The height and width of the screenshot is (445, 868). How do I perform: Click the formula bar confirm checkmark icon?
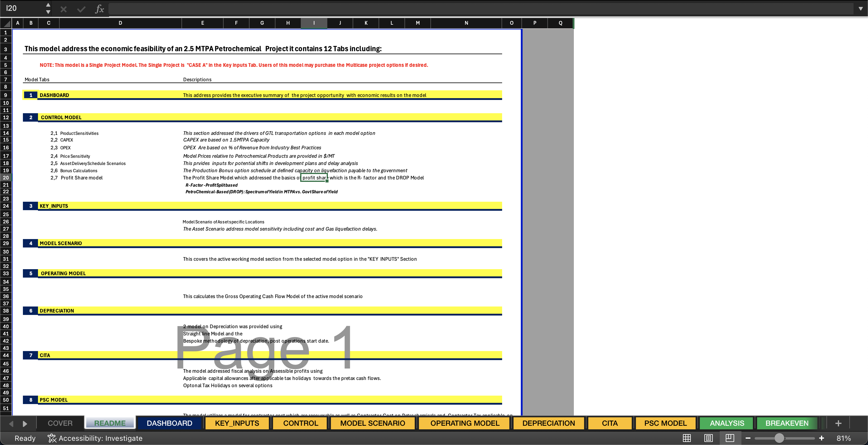point(81,9)
